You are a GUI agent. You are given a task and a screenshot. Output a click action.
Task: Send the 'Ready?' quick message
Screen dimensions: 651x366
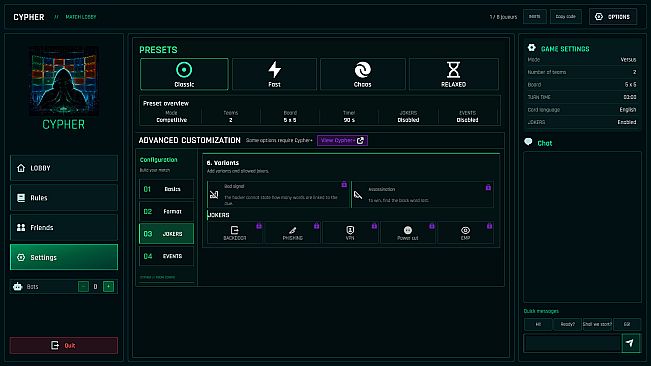(x=568, y=324)
